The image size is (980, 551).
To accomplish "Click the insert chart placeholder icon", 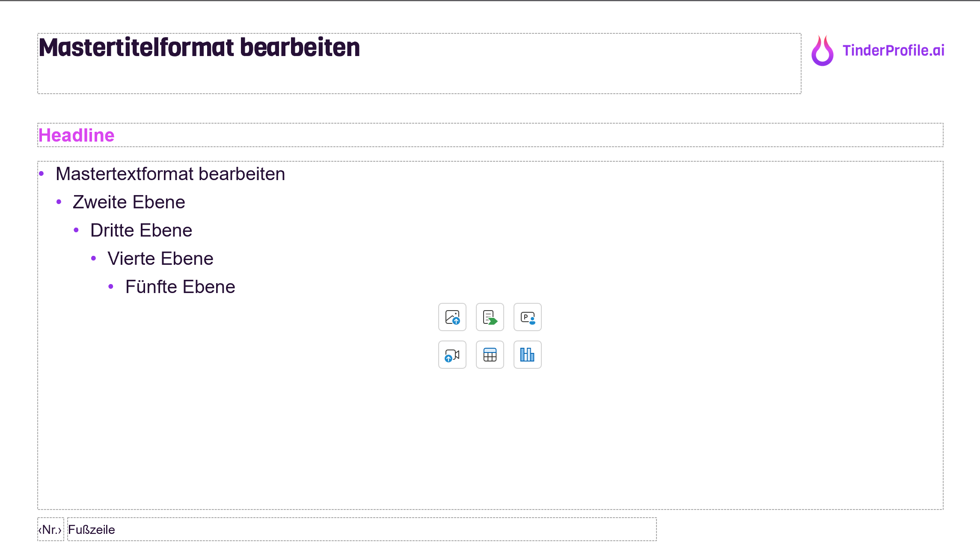I will coord(527,355).
